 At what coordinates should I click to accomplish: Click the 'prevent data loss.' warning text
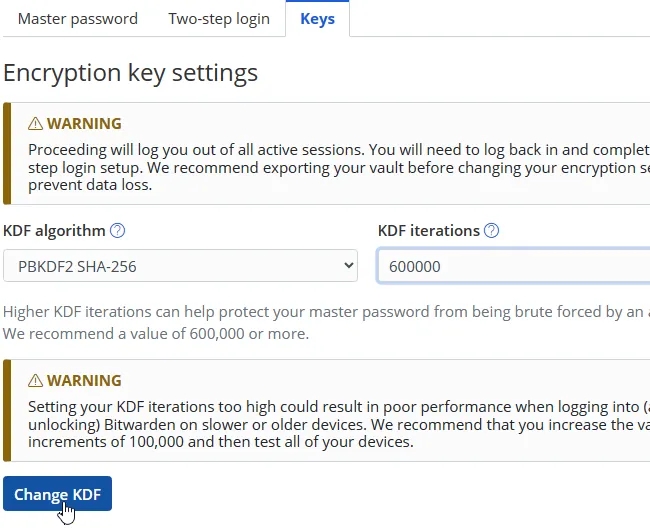coord(90,185)
